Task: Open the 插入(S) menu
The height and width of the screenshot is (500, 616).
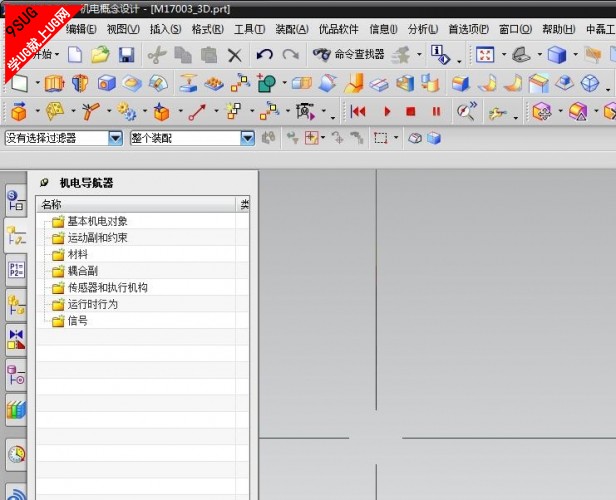Action: 165,29
